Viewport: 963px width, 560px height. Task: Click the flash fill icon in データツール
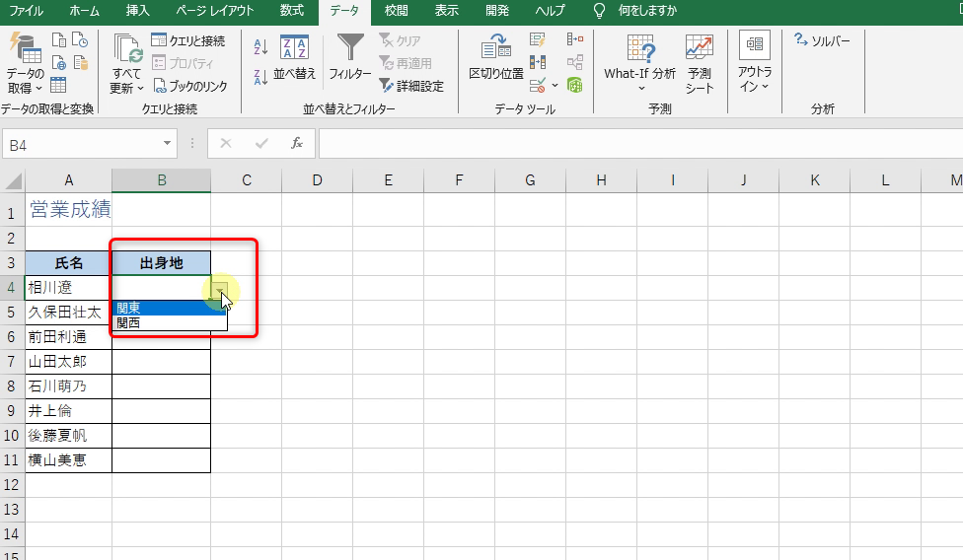pos(538,40)
